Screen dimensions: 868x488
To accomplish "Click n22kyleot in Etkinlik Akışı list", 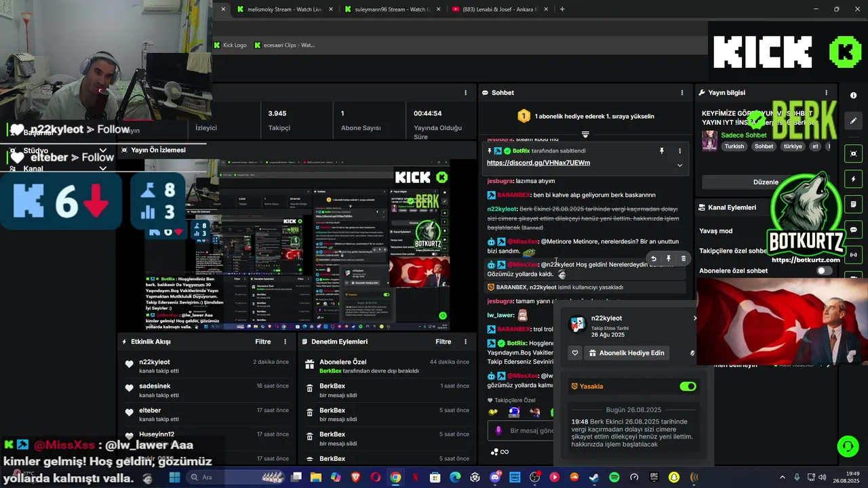I will click(155, 362).
